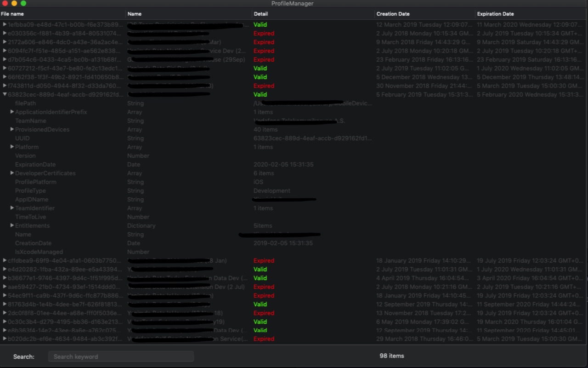The width and height of the screenshot is (588, 368).
Task: Click the 'iOS' ProfilePlatform value
Action: click(258, 182)
